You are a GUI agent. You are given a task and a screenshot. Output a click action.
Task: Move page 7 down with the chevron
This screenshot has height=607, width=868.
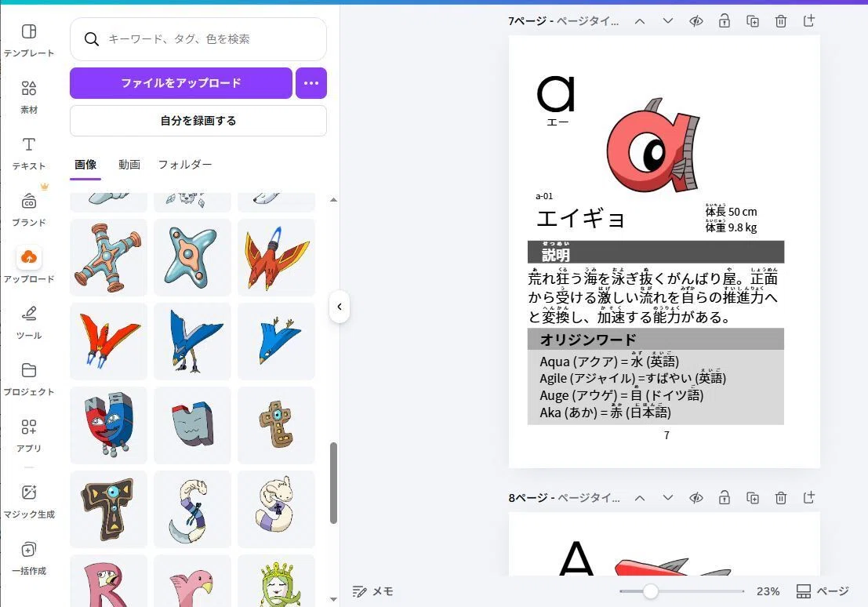click(x=667, y=21)
